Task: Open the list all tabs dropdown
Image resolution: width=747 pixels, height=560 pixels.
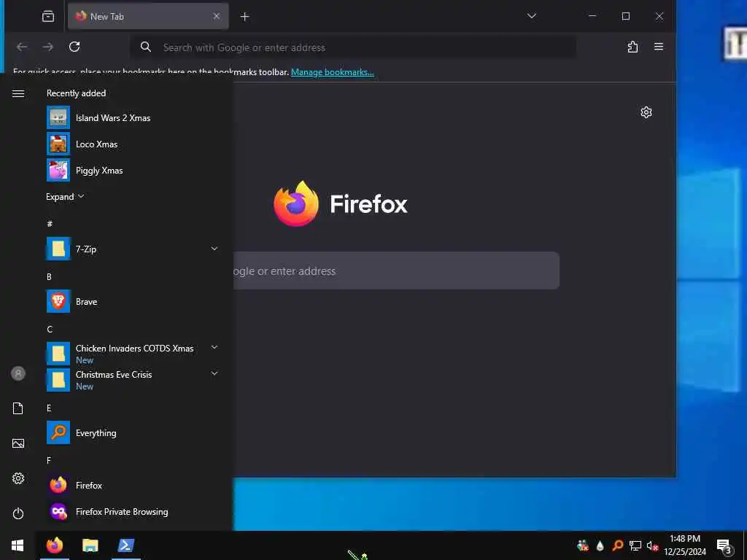Action: (x=532, y=16)
